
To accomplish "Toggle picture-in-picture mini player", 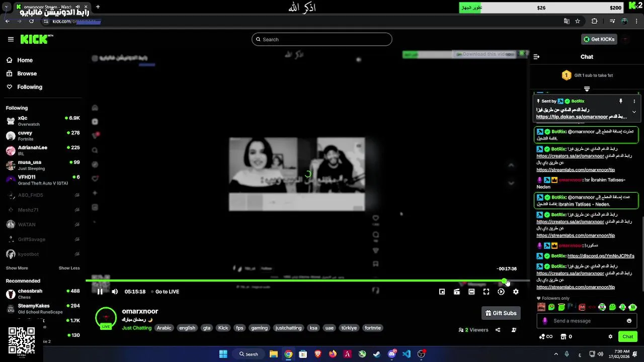I will point(442,292).
